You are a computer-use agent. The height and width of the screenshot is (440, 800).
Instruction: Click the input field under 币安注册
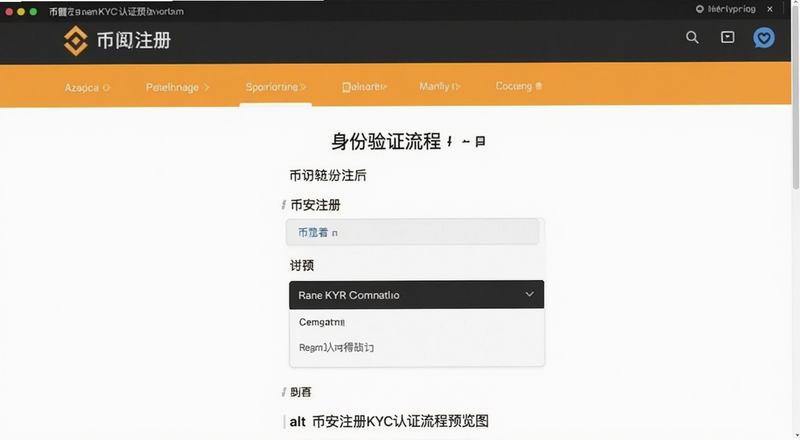(x=412, y=232)
